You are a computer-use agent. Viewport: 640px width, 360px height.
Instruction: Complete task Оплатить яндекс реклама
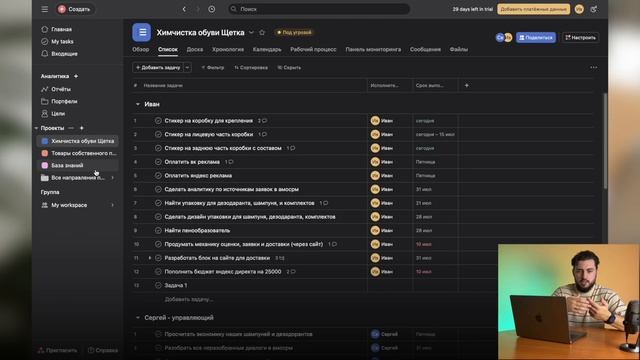tap(158, 176)
